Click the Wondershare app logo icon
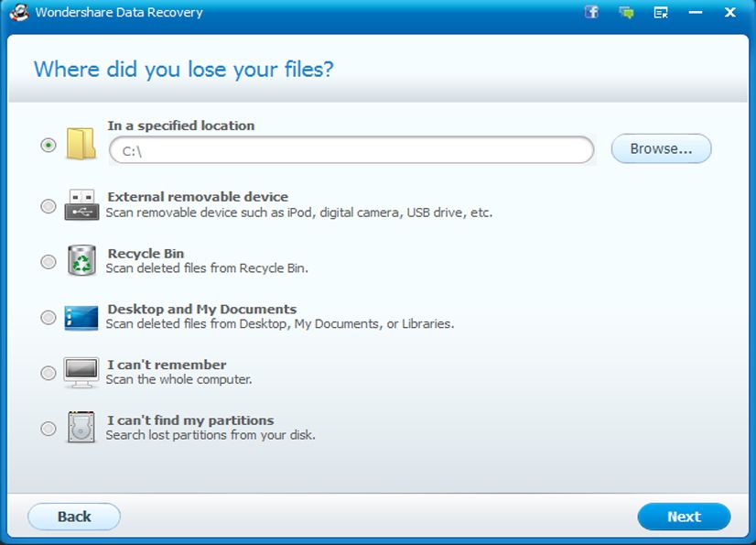The image size is (756, 545). 19,13
